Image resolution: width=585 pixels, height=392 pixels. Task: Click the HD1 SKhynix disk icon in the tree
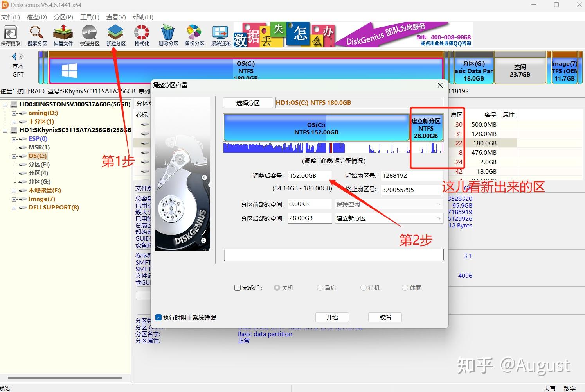pos(14,130)
